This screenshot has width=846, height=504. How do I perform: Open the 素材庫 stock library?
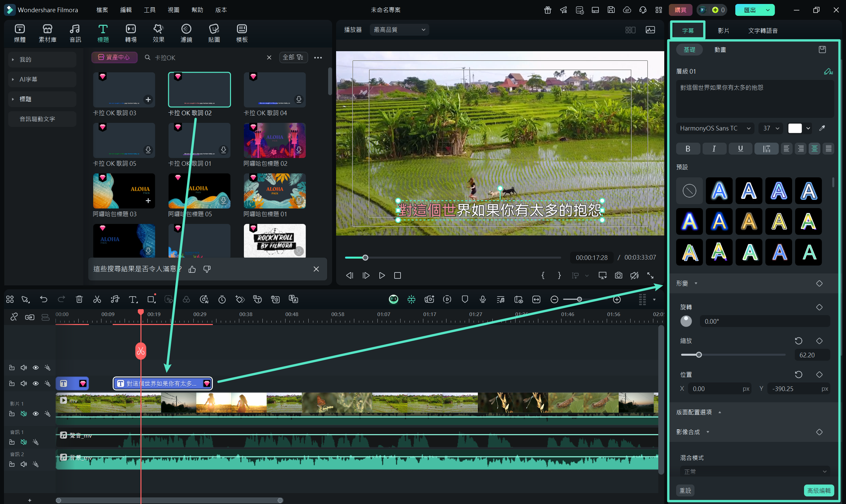click(48, 33)
